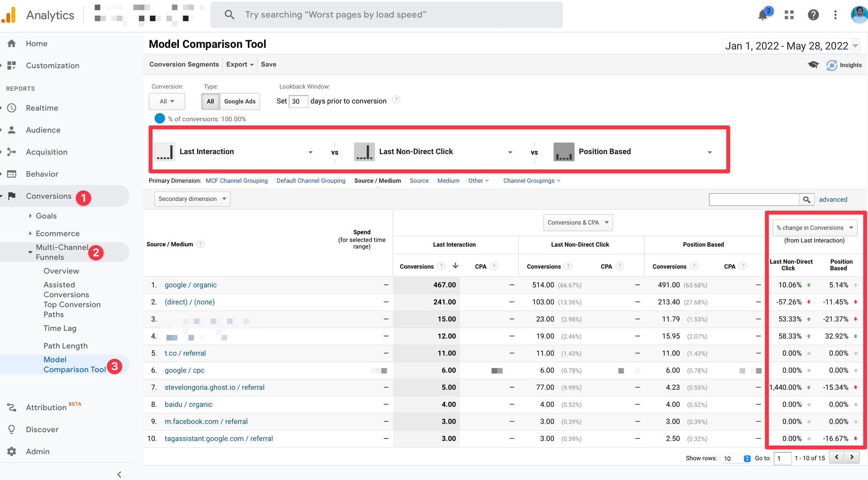
Task: Open the Position Based model dropdown
Action: tap(634, 152)
